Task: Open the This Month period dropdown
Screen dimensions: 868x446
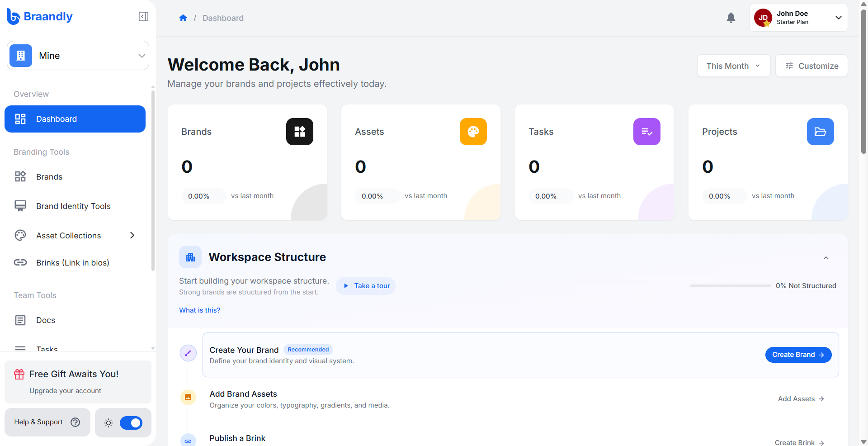Action: point(734,66)
